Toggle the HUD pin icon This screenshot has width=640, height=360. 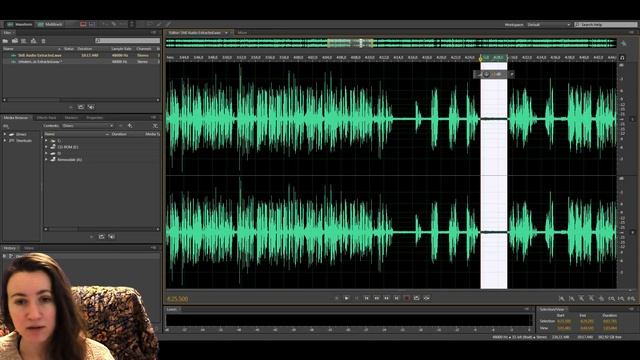click(511, 74)
